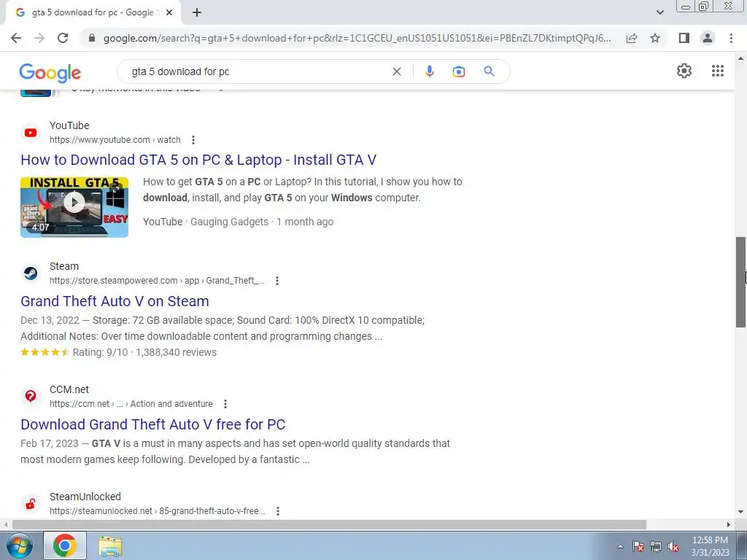Click the horizontal scrollbar thumb
The width and height of the screenshot is (747, 560).
(x=329, y=524)
